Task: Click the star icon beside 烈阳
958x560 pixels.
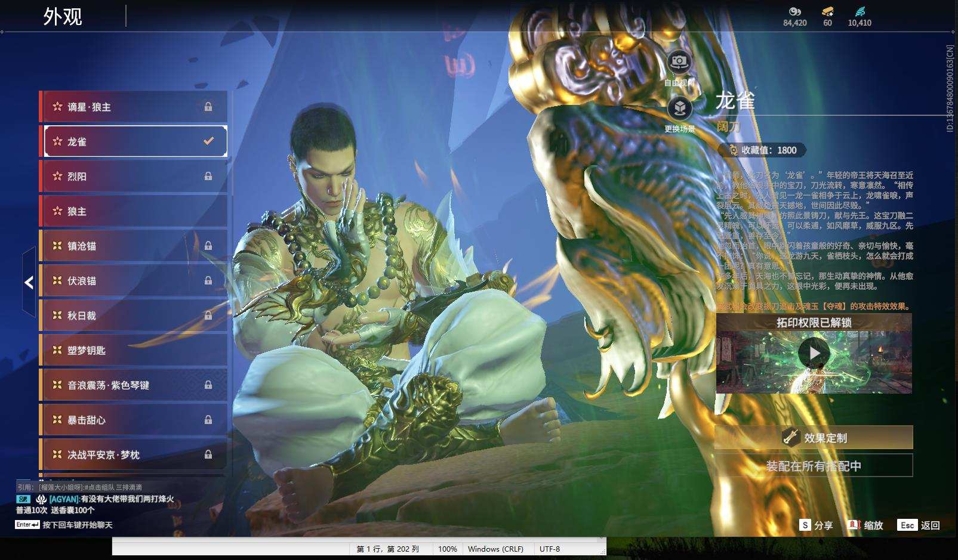Action: (57, 176)
